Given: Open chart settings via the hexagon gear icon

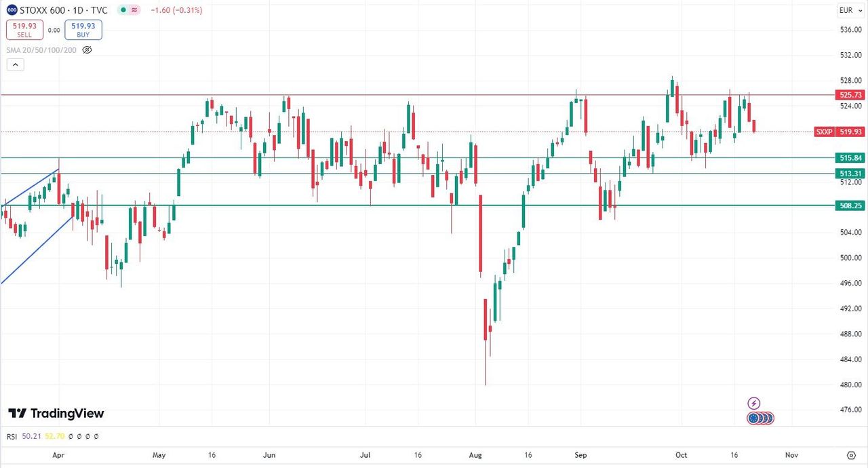Looking at the screenshot, I should [851, 454].
